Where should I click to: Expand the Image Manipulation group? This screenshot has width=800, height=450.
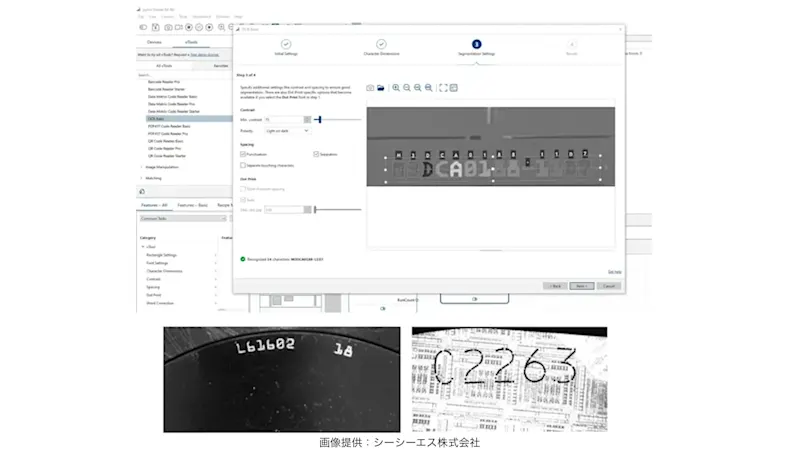(142, 167)
